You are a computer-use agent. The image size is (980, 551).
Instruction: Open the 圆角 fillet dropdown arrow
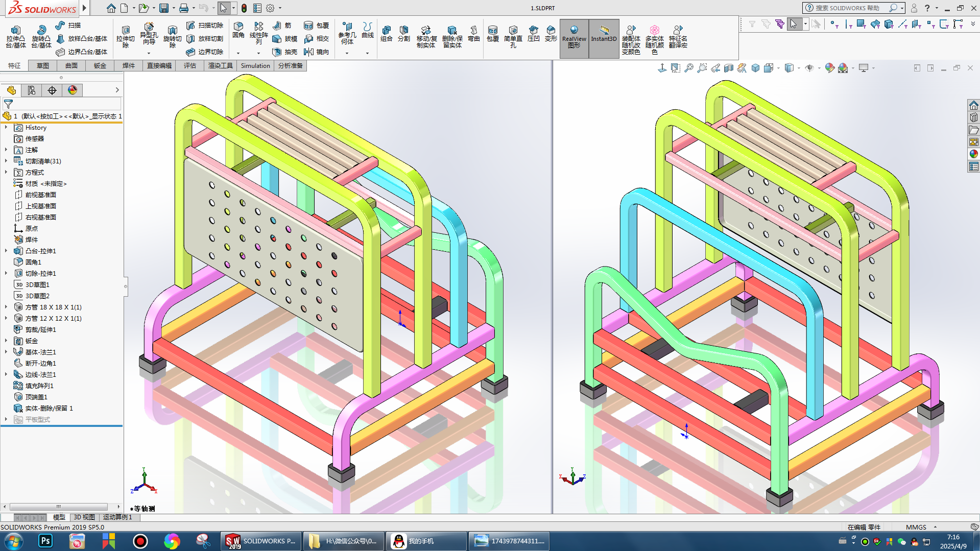[238, 53]
